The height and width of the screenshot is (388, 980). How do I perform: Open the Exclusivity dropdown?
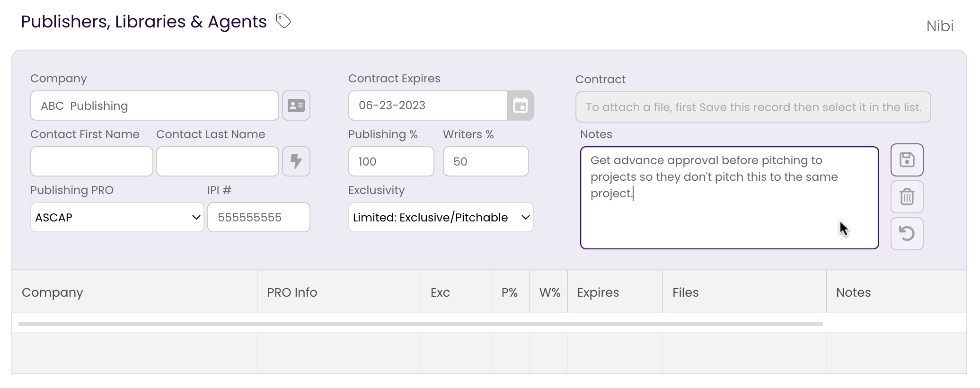441,217
